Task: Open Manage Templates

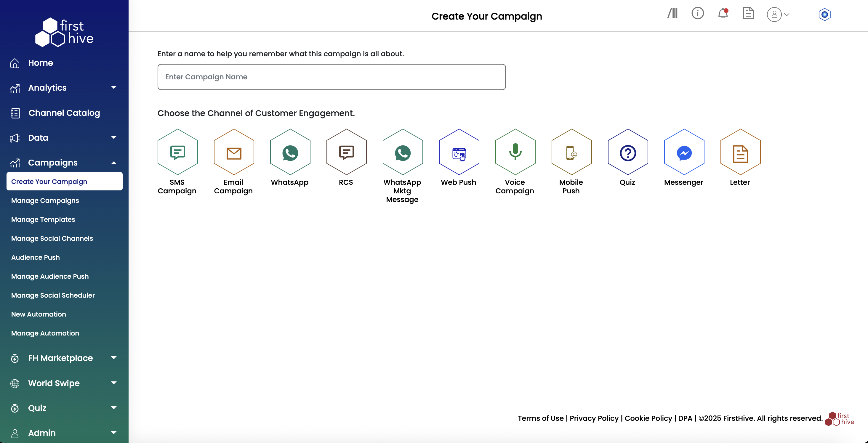Action: click(x=43, y=219)
